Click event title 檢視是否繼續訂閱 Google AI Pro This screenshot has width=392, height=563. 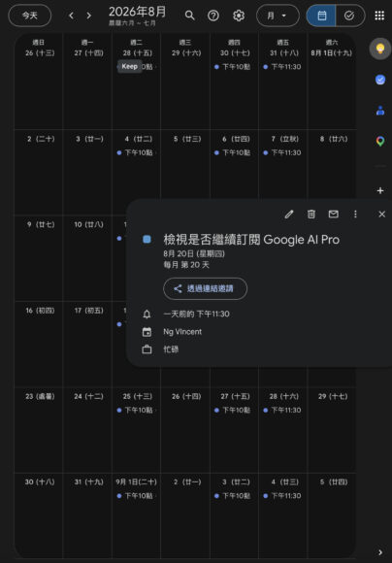pos(251,240)
